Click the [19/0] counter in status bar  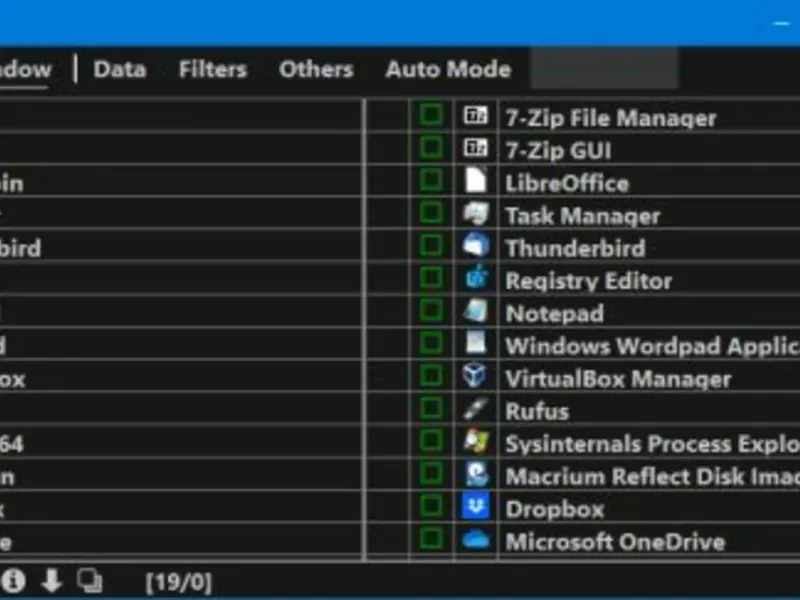(179, 582)
